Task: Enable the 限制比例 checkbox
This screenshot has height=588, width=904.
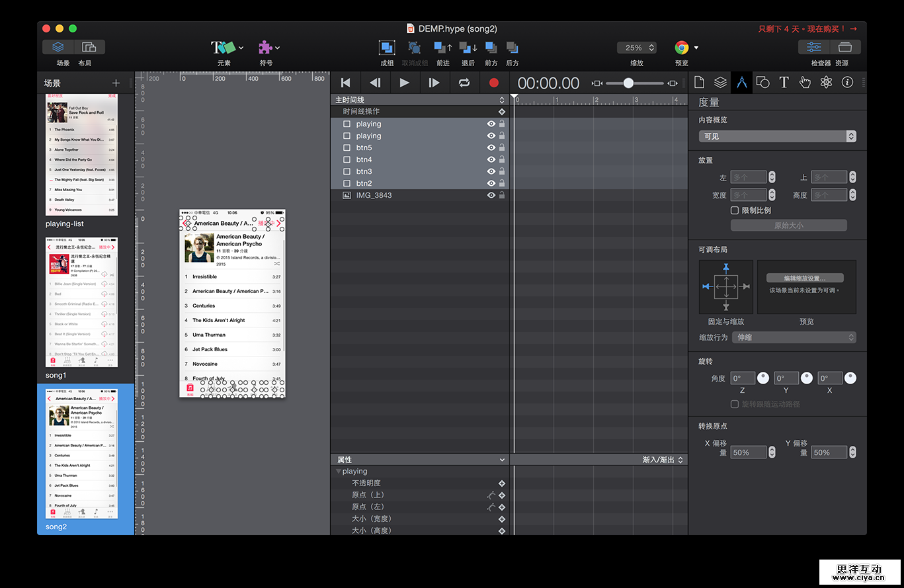Action: coord(735,210)
